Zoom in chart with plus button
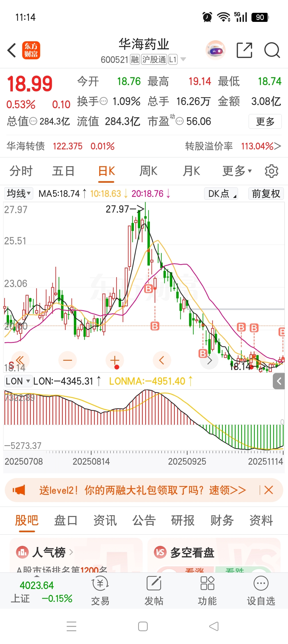 tap(115, 360)
